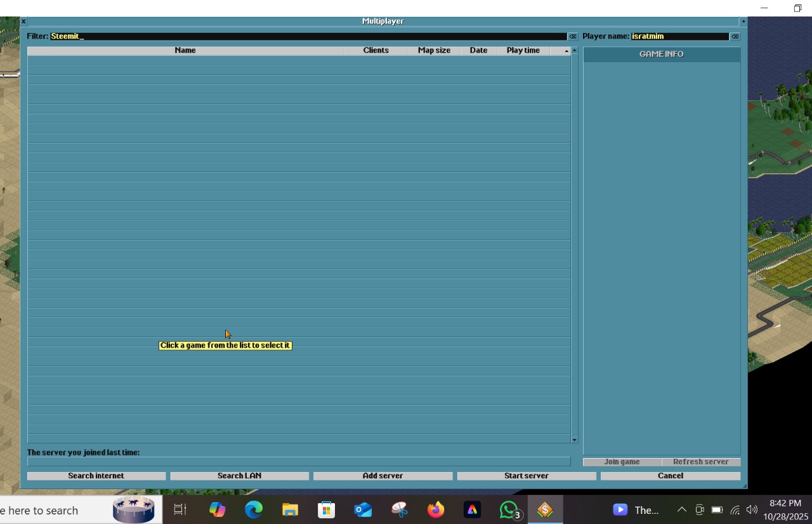Sort servers by Map size column
Screen dimensions: 812x524
pos(434,51)
